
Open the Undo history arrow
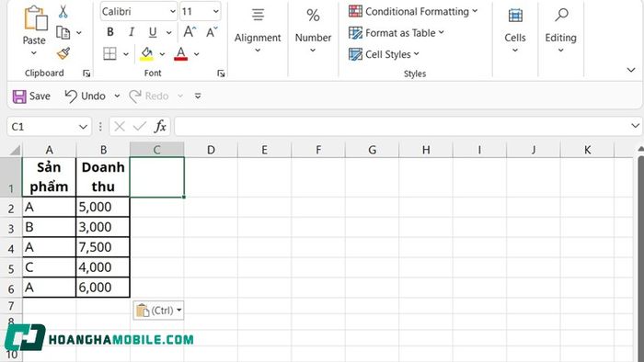(117, 96)
